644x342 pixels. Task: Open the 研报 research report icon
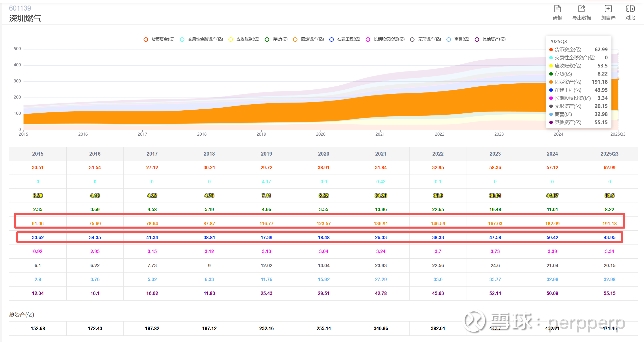click(x=557, y=9)
